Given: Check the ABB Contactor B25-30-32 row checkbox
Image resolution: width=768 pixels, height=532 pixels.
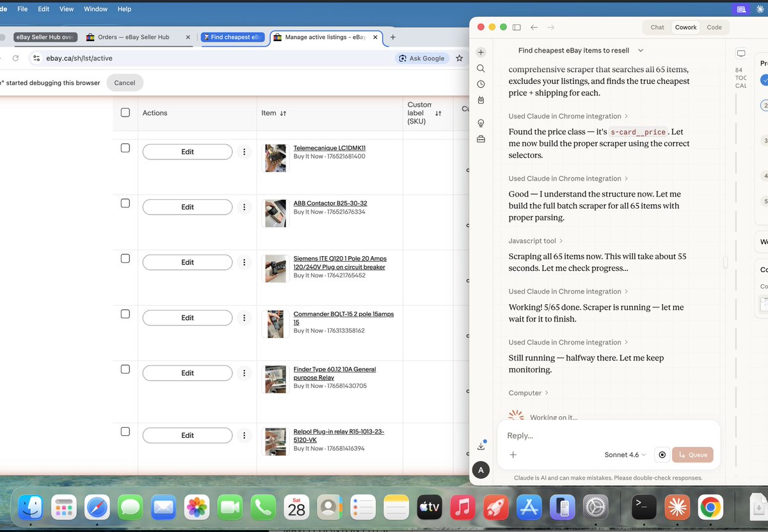Looking at the screenshot, I should pyautogui.click(x=125, y=203).
